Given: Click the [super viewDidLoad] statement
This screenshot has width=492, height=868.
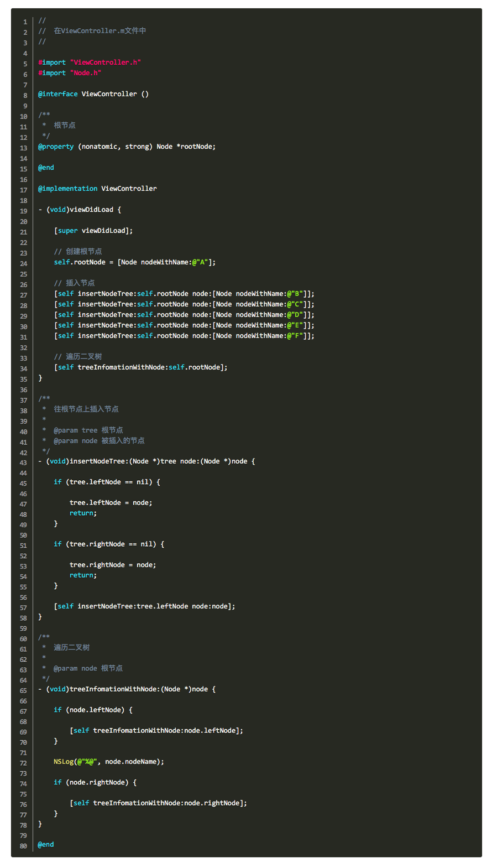Looking at the screenshot, I should point(93,231).
